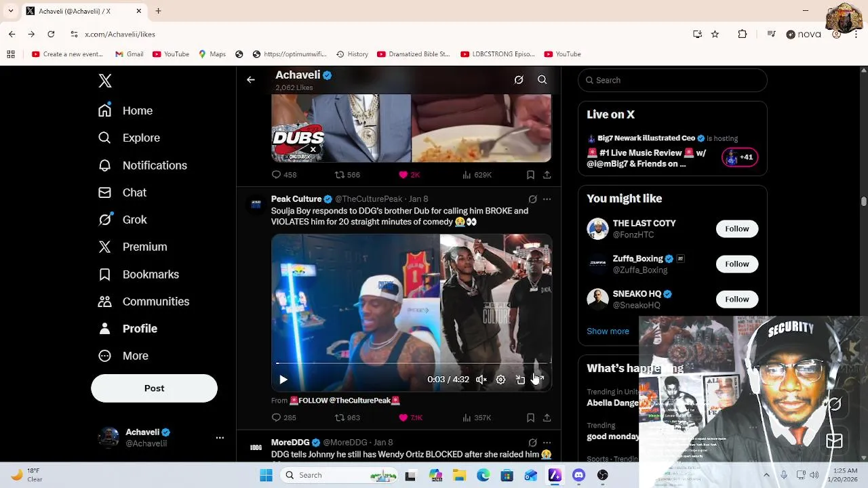868x488 pixels.
Task: Bookmark this page with the star icon
Action: tap(715, 34)
